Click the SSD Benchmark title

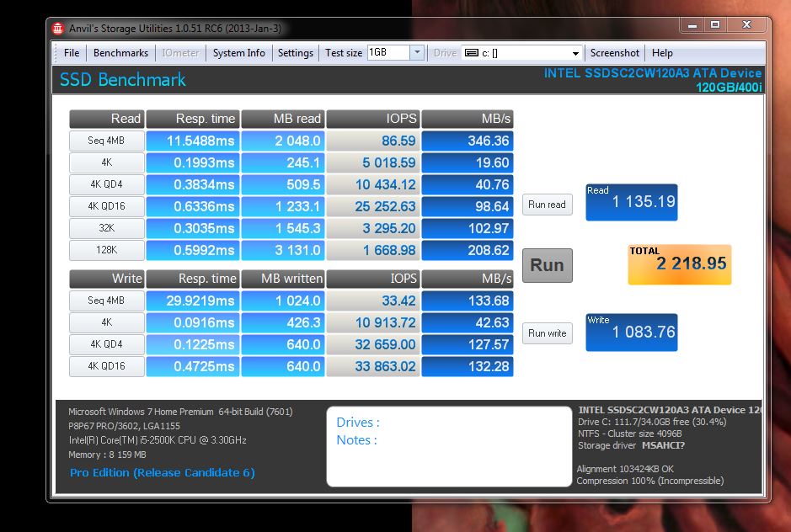123,80
